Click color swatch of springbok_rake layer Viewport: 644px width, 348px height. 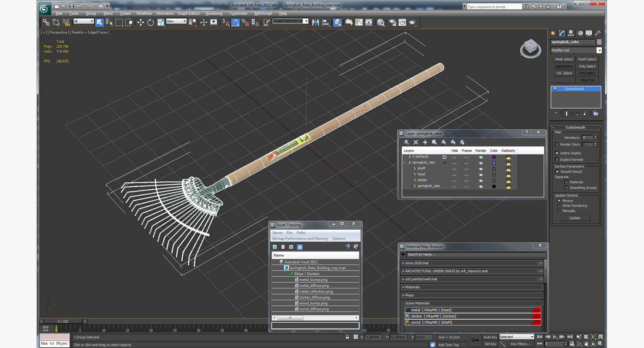pyautogui.click(x=494, y=163)
